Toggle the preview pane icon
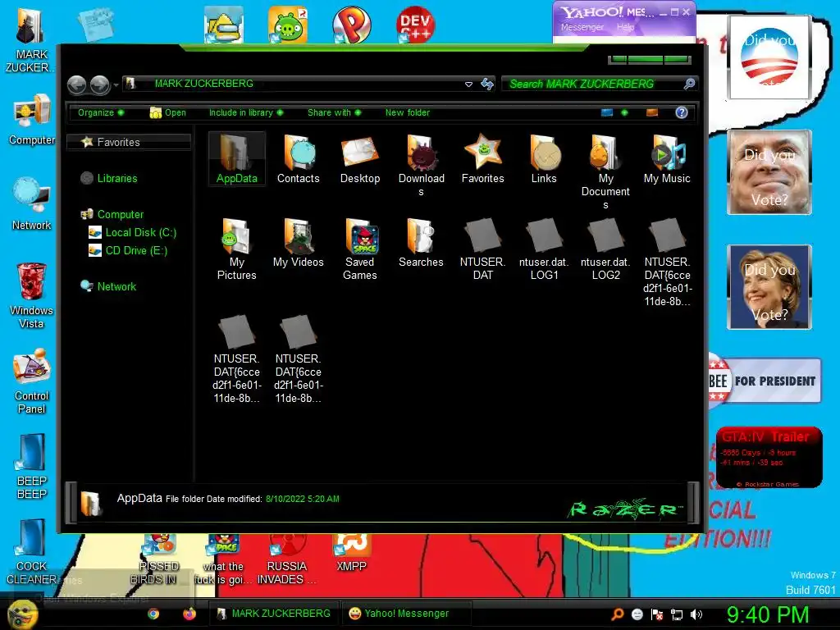 pos(652,112)
